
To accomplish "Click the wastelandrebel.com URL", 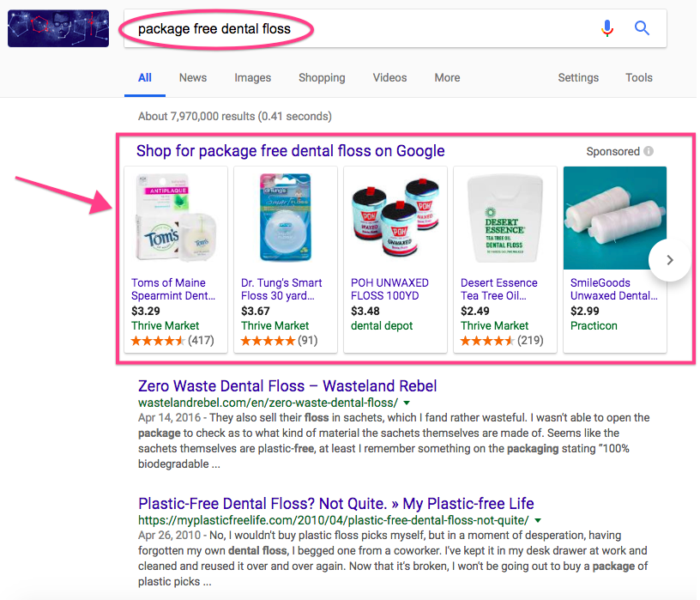I will 268,403.
